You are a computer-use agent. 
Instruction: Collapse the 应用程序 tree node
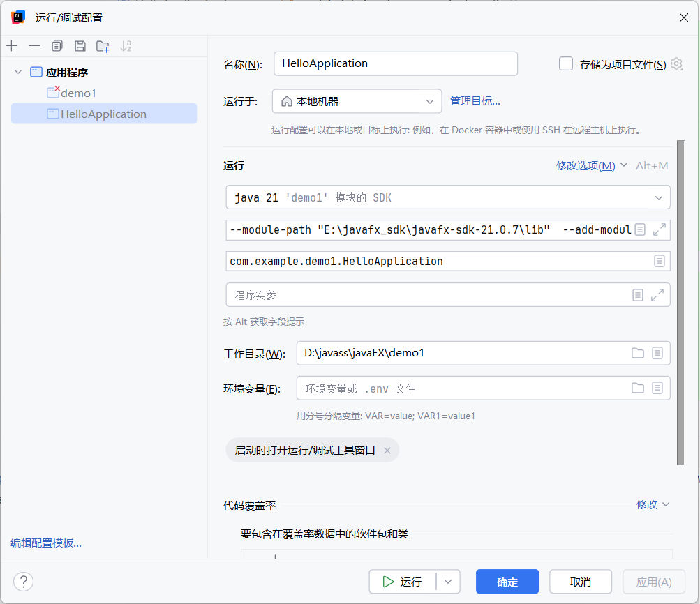click(x=18, y=72)
